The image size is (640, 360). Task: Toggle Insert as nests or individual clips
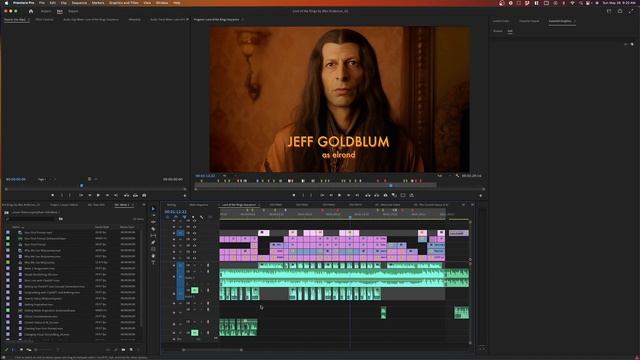point(167,217)
